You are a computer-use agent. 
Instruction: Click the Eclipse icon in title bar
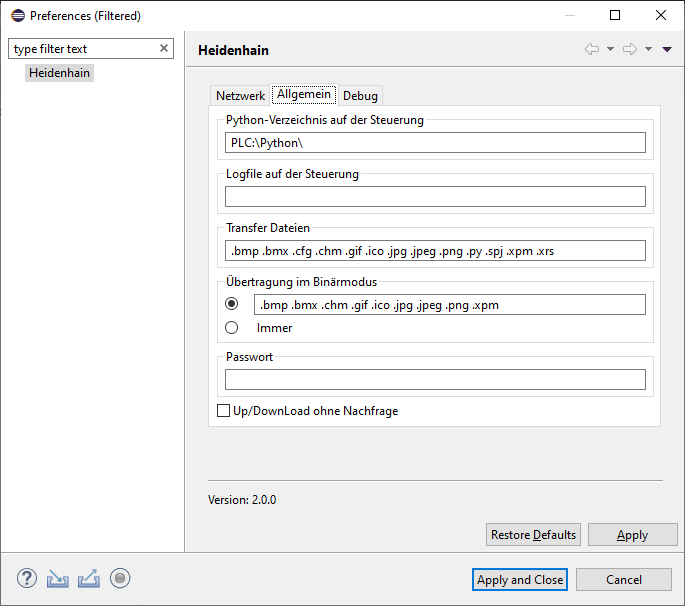tap(18, 16)
